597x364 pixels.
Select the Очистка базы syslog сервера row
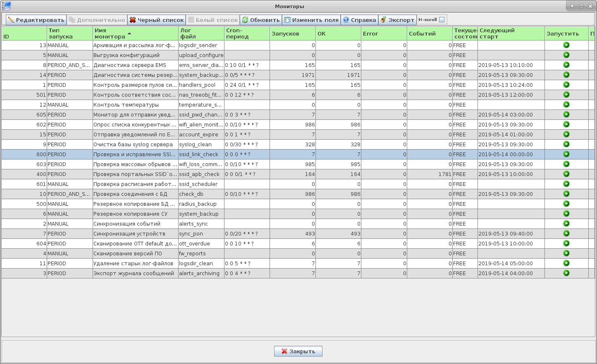pos(133,145)
